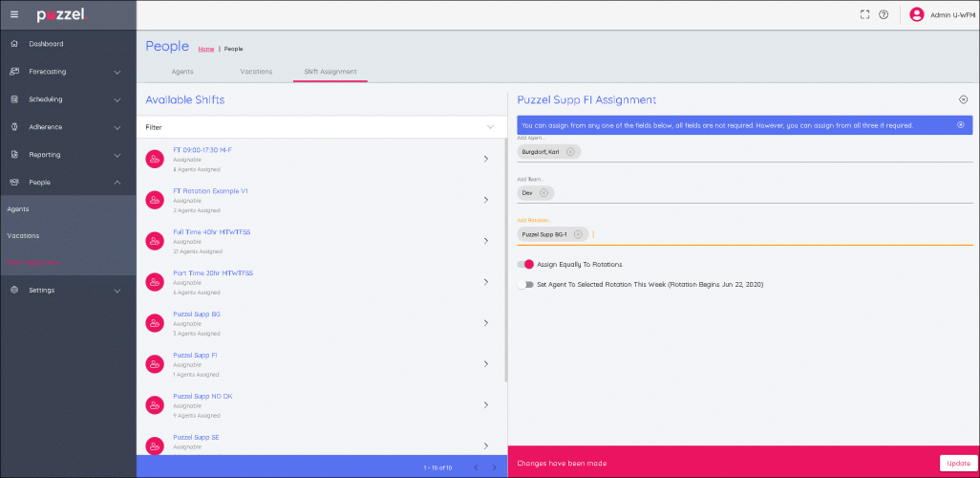
Task: Click the fullscreen icon in header
Action: click(864, 14)
